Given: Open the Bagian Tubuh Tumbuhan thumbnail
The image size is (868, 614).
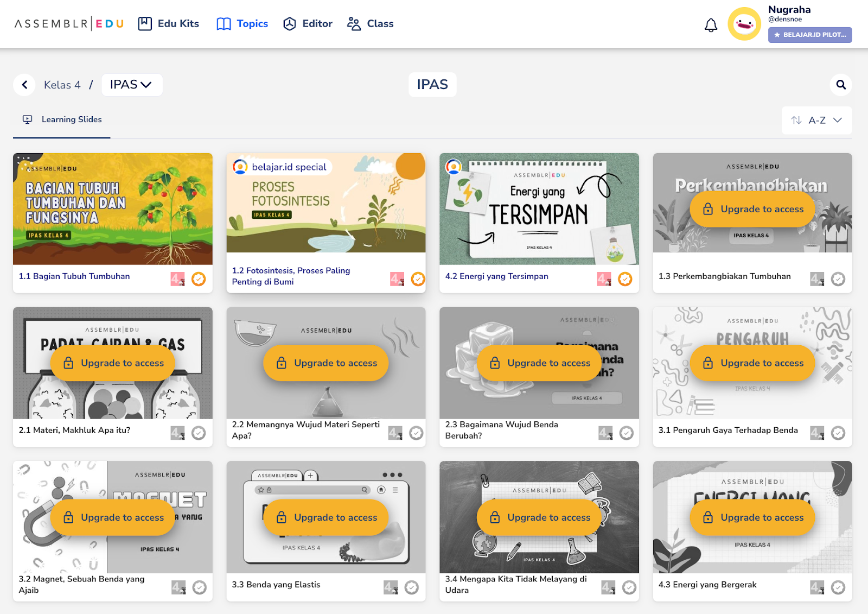Looking at the screenshot, I should [113, 209].
